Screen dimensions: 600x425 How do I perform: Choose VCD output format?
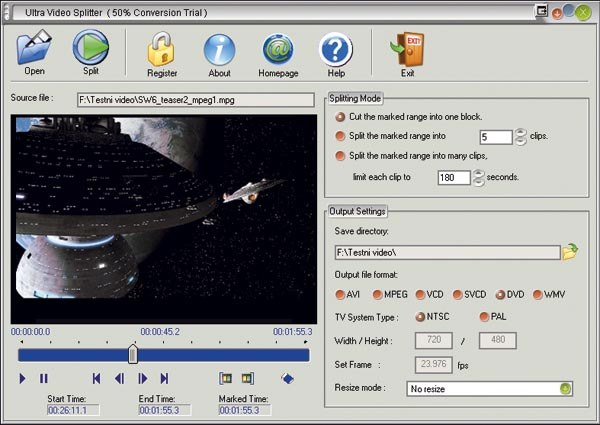coord(420,295)
